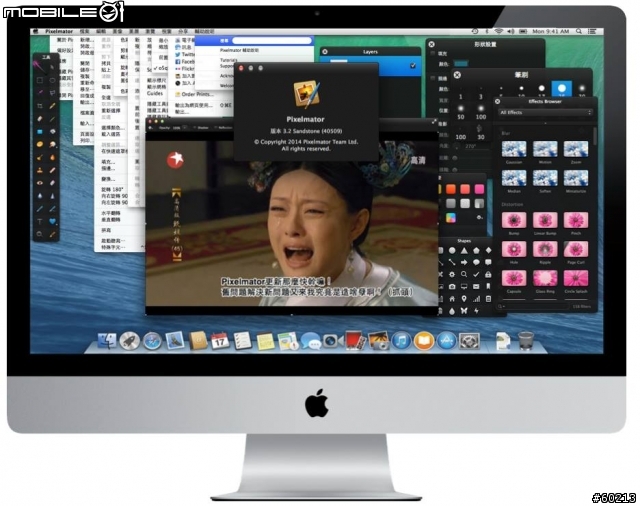Select the Elliptical Marquee tool
Screen dimensions: 640x506
tap(52, 80)
